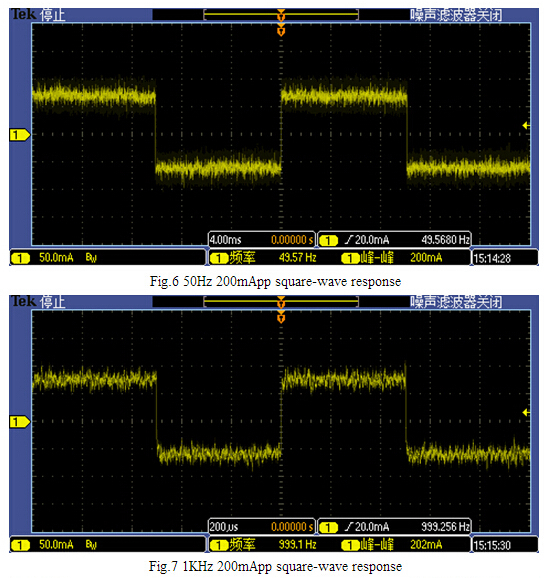Click the 停止 status next to Tek in Fig.6
This screenshot has height=578, width=554.
(52, 15)
